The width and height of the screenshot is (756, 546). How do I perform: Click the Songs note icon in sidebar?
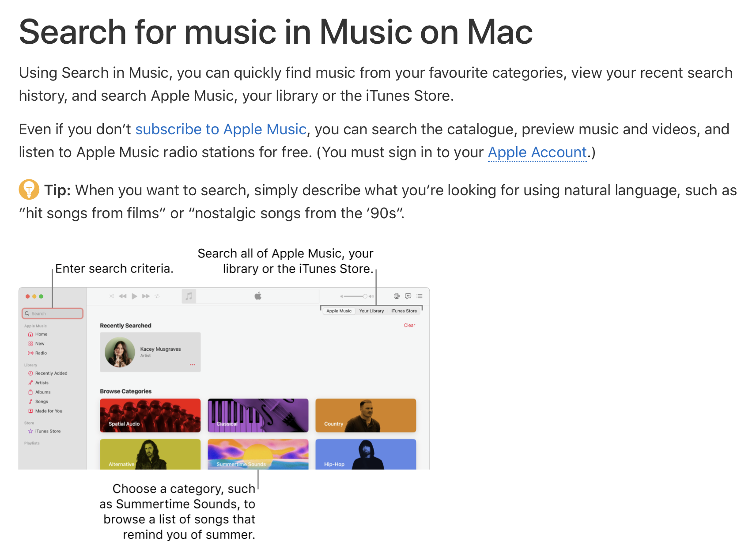pyautogui.click(x=30, y=402)
